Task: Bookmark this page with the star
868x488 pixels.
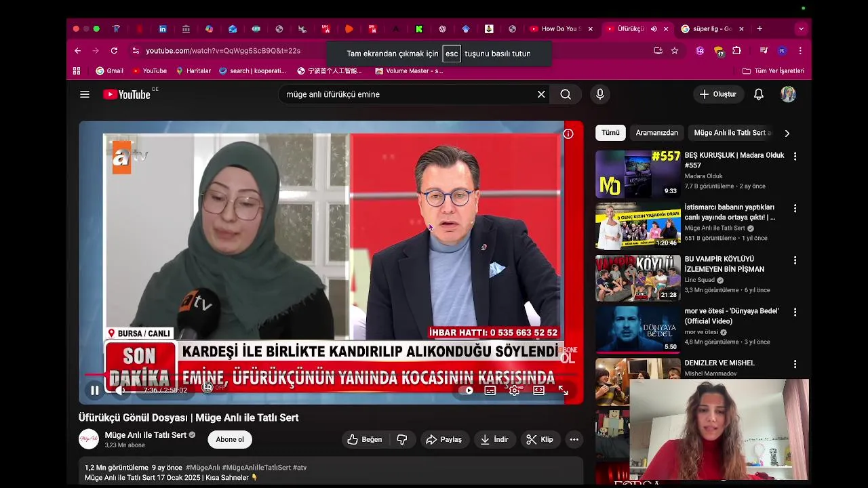Action: [x=674, y=50]
